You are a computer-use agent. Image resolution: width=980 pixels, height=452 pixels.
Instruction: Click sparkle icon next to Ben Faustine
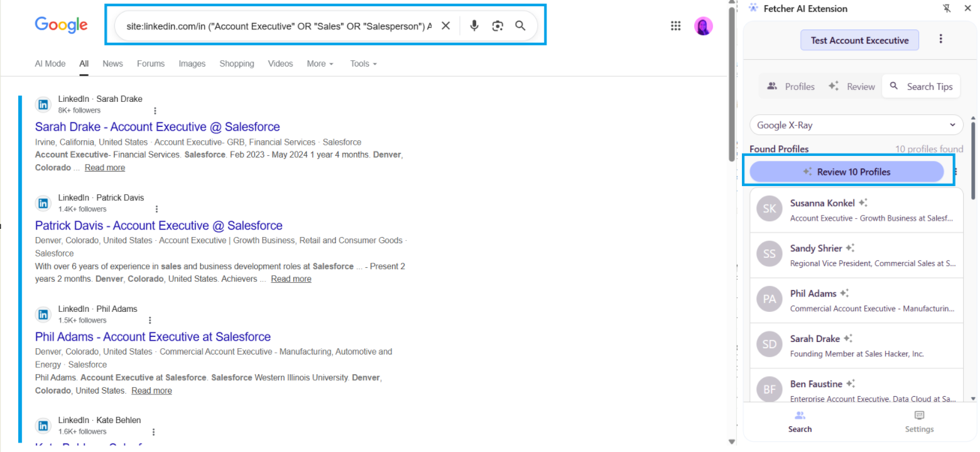click(850, 383)
